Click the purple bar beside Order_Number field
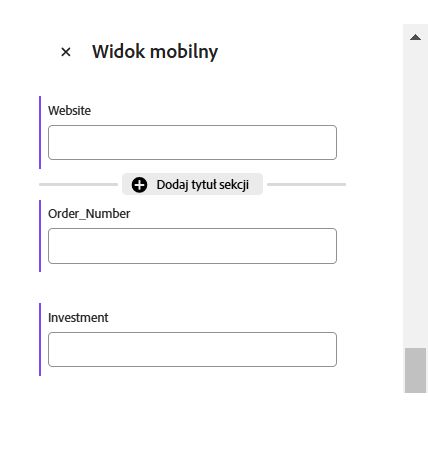The image size is (428, 453). pos(40,236)
